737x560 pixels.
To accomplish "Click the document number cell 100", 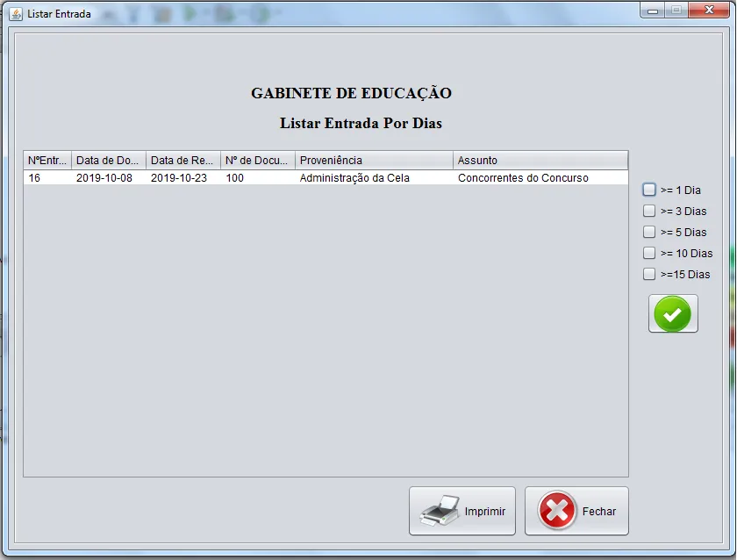I will (258, 177).
